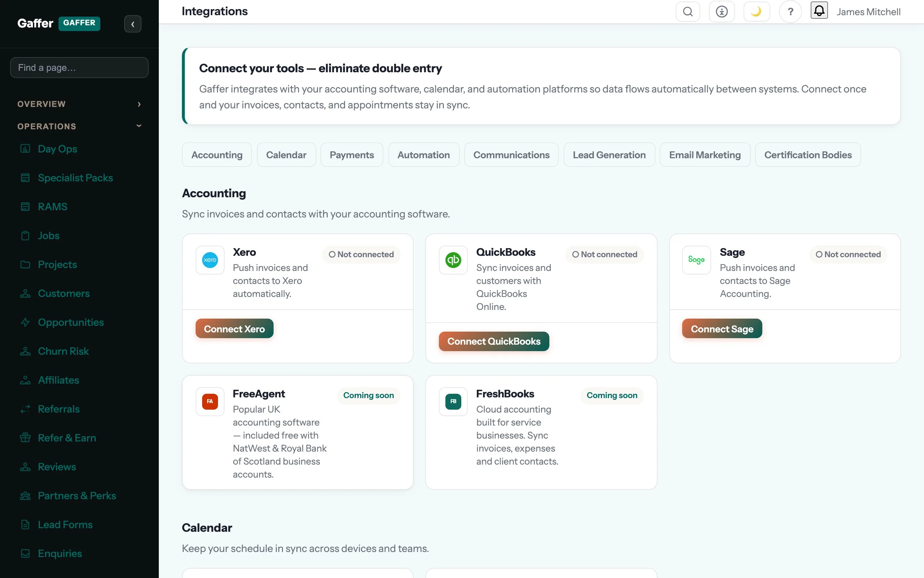Open Customers in the sidebar
The width and height of the screenshot is (924, 578).
pyautogui.click(x=79, y=294)
